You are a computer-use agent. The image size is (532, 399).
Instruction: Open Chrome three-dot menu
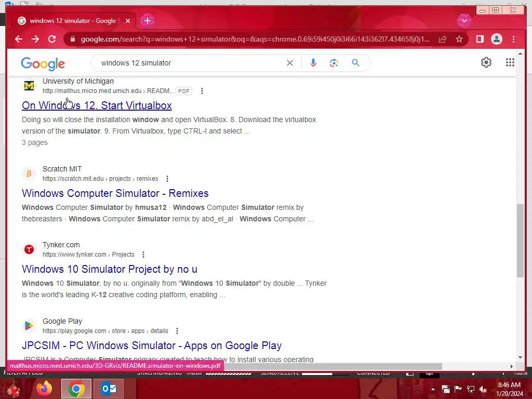513,39
